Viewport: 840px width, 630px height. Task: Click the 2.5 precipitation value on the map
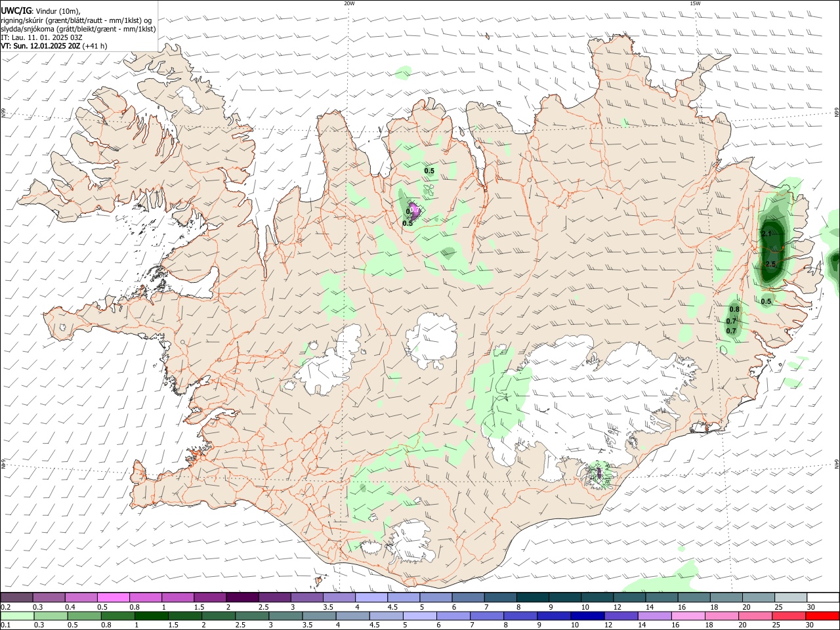(770, 264)
